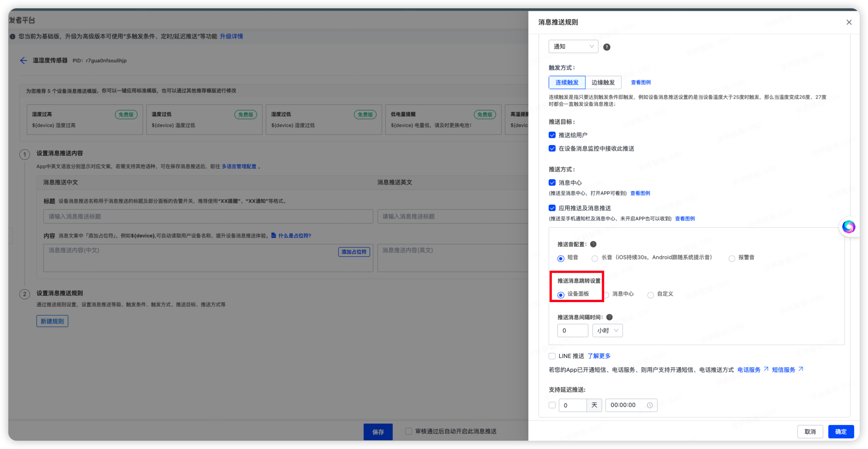The height and width of the screenshot is (449, 868).
Task: Click the external link arrow after 电话服务
Action: click(766, 369)
